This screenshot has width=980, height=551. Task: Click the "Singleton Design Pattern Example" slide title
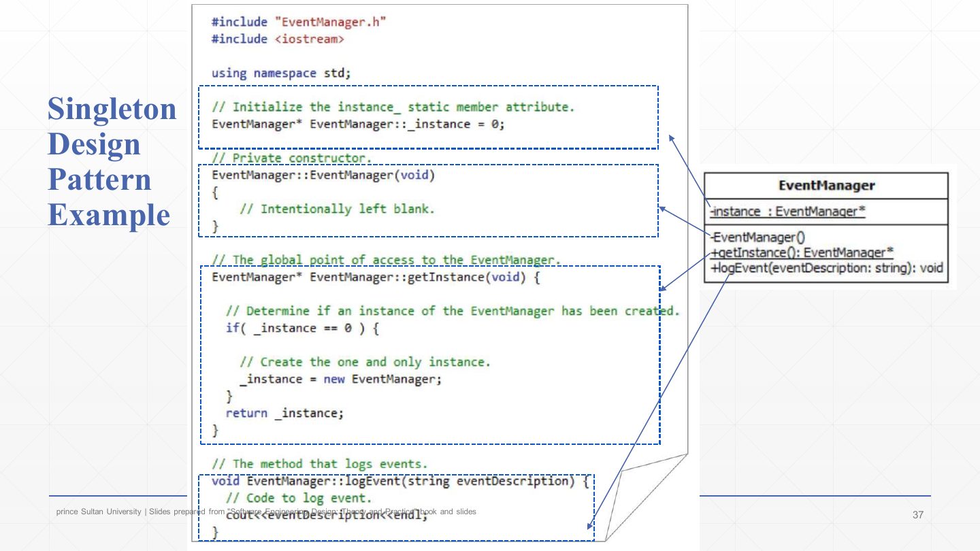112,162
